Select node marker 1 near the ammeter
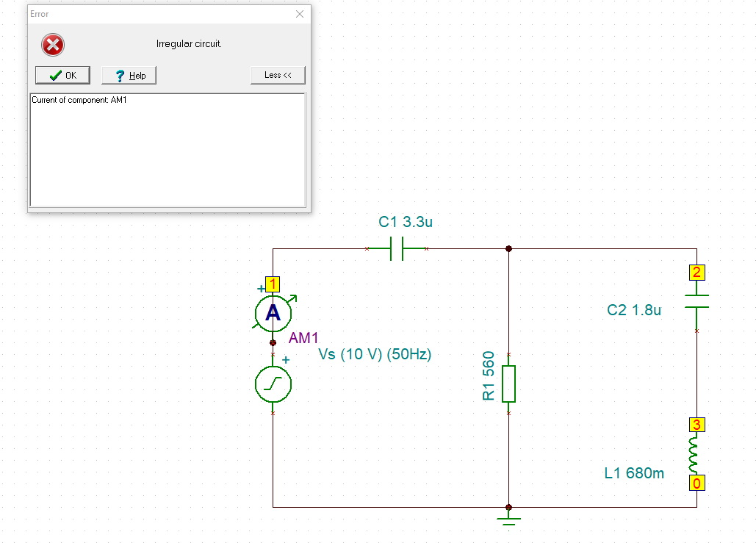Viewport: 756px width, 543px height. click(272, 283)
